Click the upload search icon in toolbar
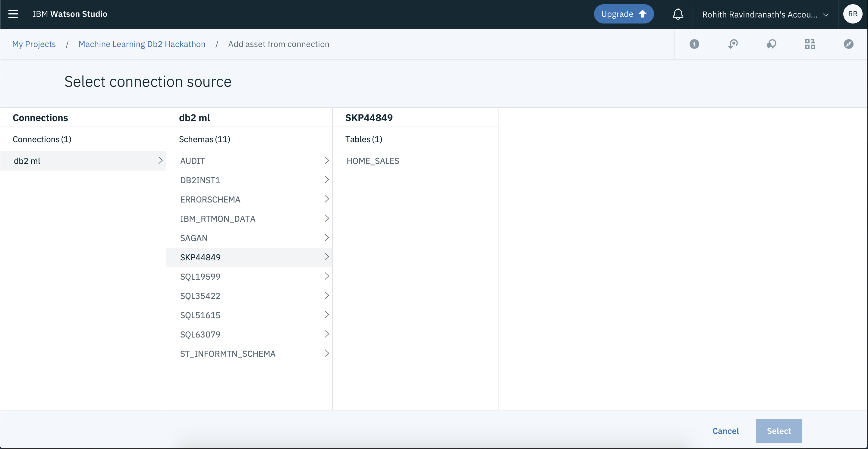 (x=733, y=44)
